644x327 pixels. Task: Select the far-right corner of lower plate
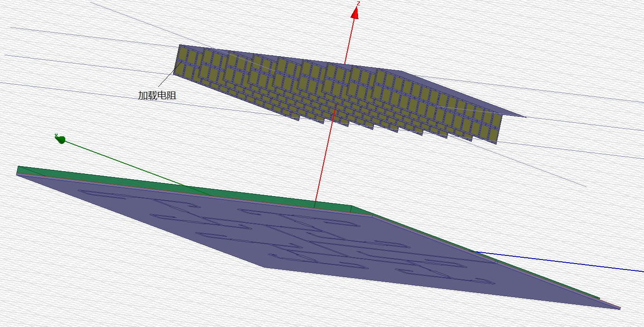point(619,308)
